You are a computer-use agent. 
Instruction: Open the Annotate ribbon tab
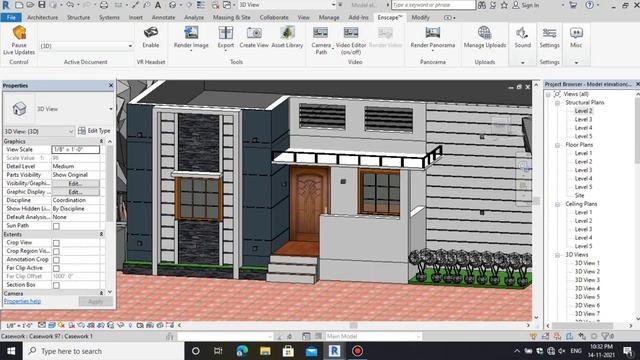[163, 18]
